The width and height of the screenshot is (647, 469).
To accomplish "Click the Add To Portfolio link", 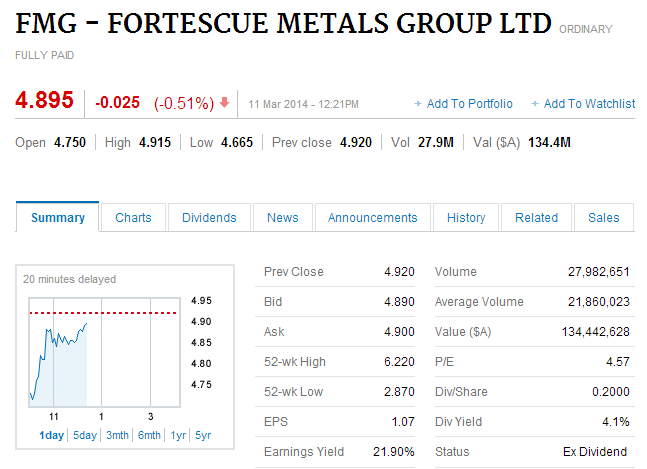I will (469, 104).
